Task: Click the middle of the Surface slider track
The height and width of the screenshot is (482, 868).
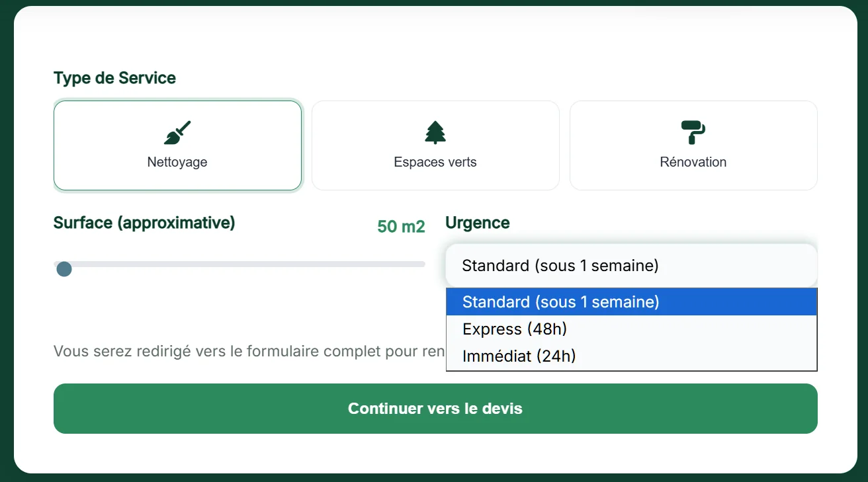Action: click(239, 264)
